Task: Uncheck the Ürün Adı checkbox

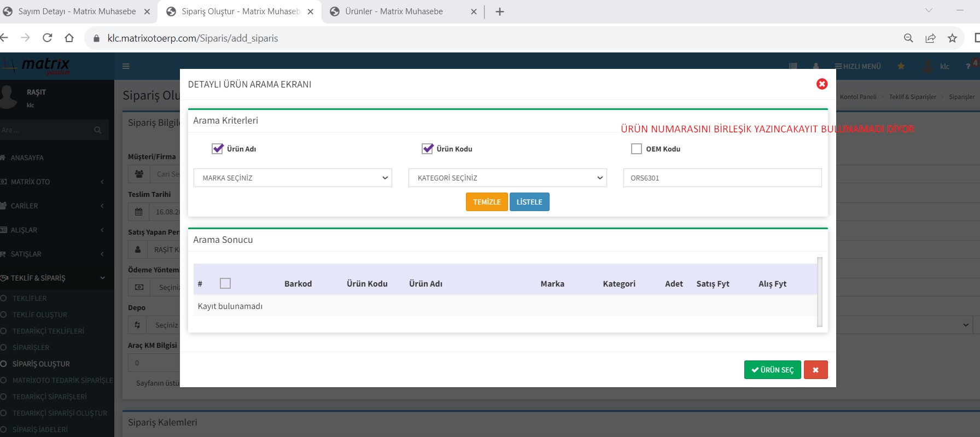Action: [218, 149]
